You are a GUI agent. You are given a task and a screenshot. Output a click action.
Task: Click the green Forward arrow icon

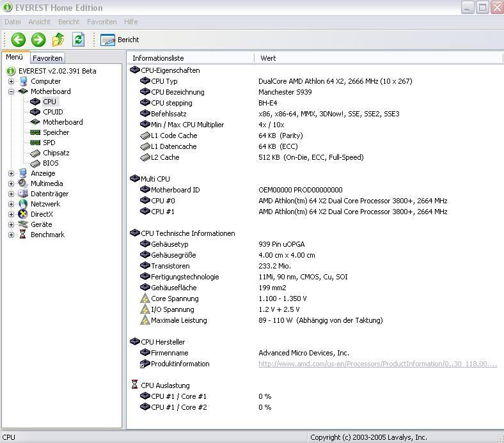pos(38,40)
